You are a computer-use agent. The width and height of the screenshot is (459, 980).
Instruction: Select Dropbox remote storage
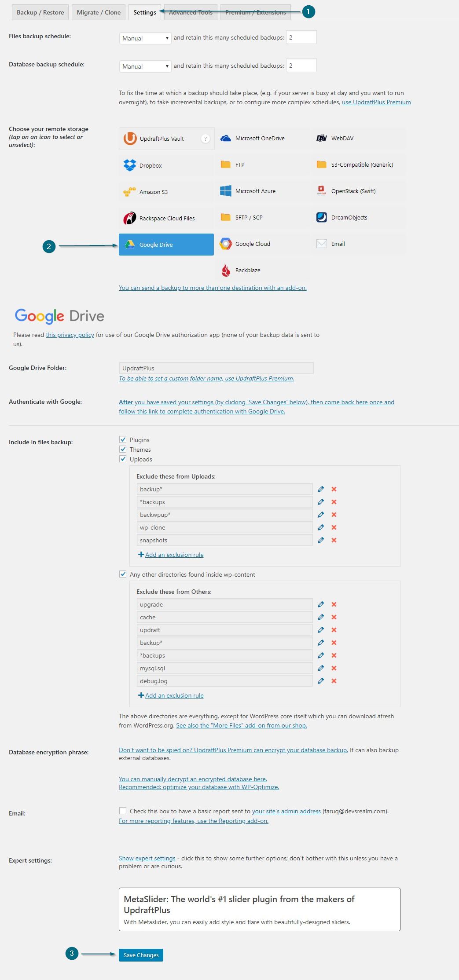click(x=166, y=165)
